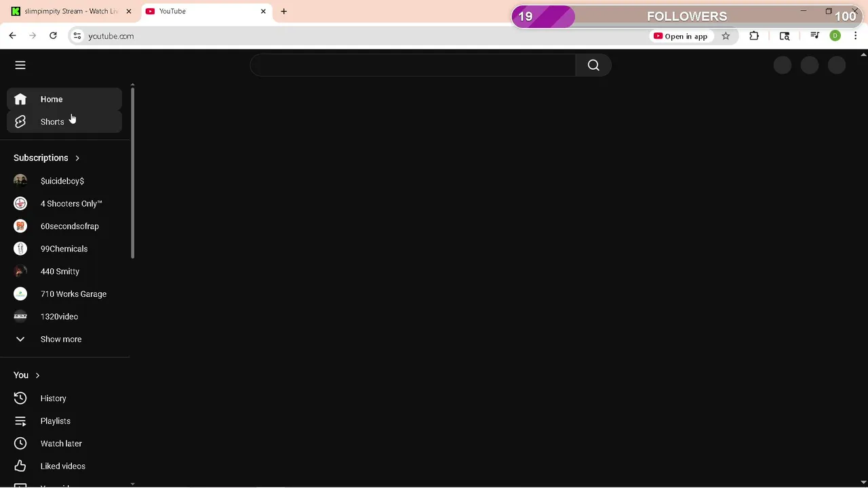
Task: Open the YouTube hamburger guide menu
Action: click(20, 65)
